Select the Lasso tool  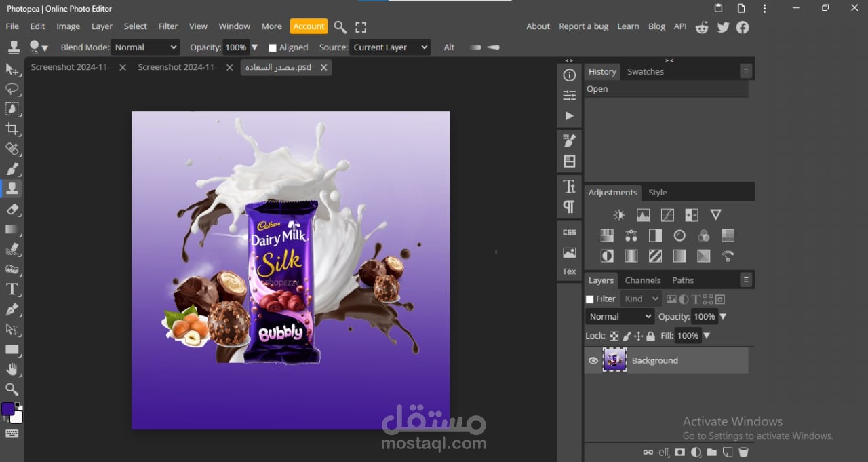12,89
